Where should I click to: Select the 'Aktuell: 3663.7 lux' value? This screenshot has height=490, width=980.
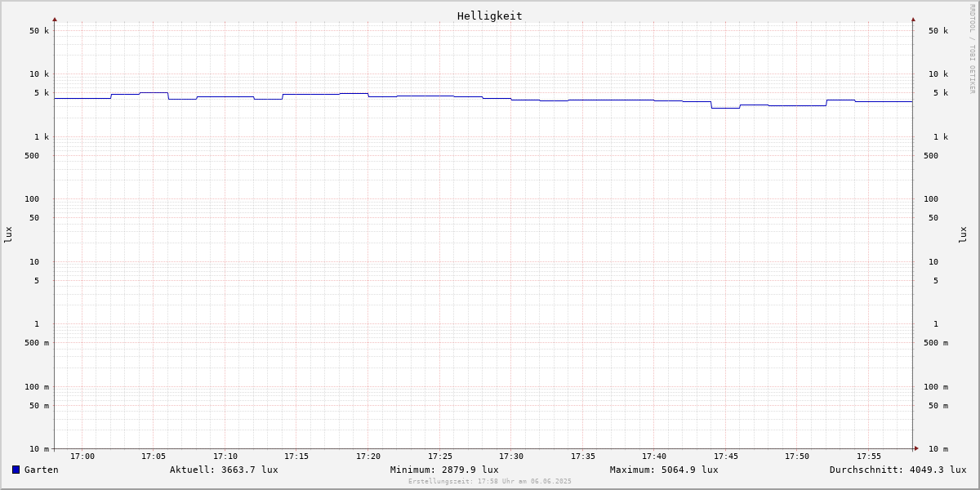tap(224, 470)
